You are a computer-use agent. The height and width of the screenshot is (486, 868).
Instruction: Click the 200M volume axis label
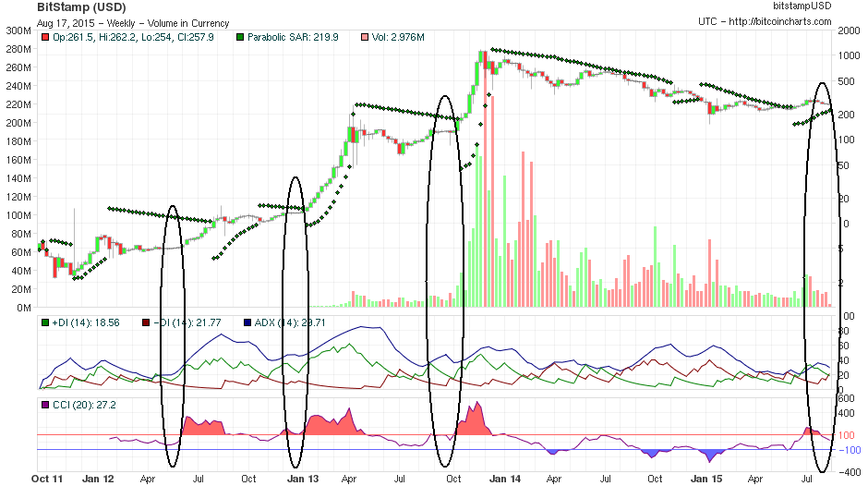click(18, 123)
